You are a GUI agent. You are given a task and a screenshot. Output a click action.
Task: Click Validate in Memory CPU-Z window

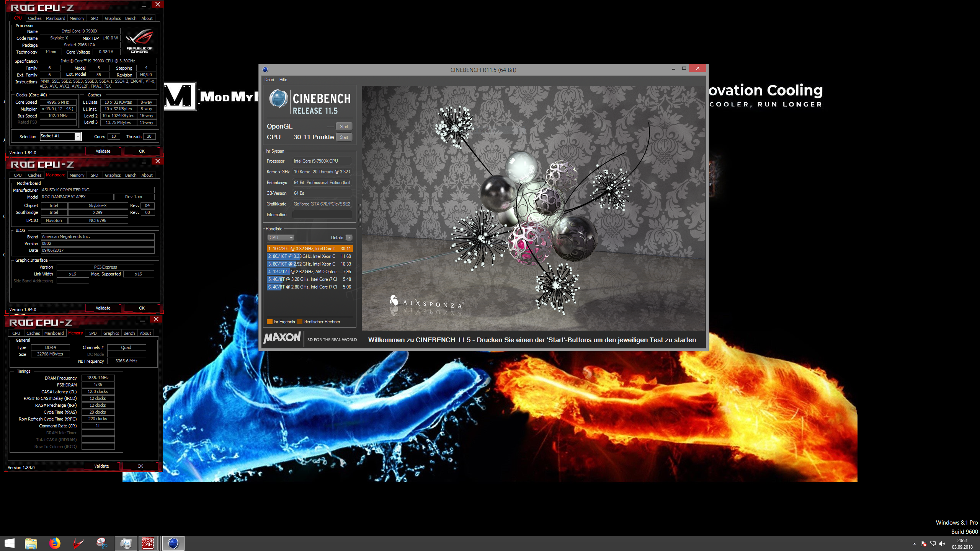point(101,466)
